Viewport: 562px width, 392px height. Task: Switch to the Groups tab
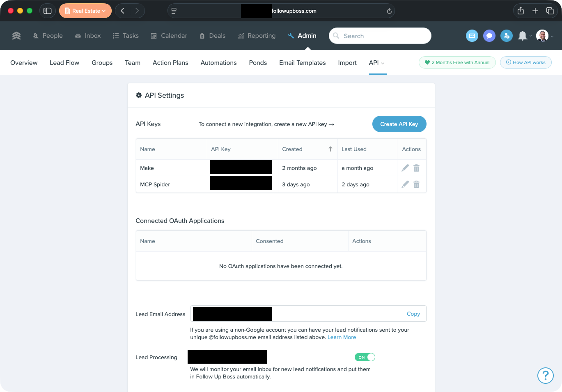click(x=102, y=63)
